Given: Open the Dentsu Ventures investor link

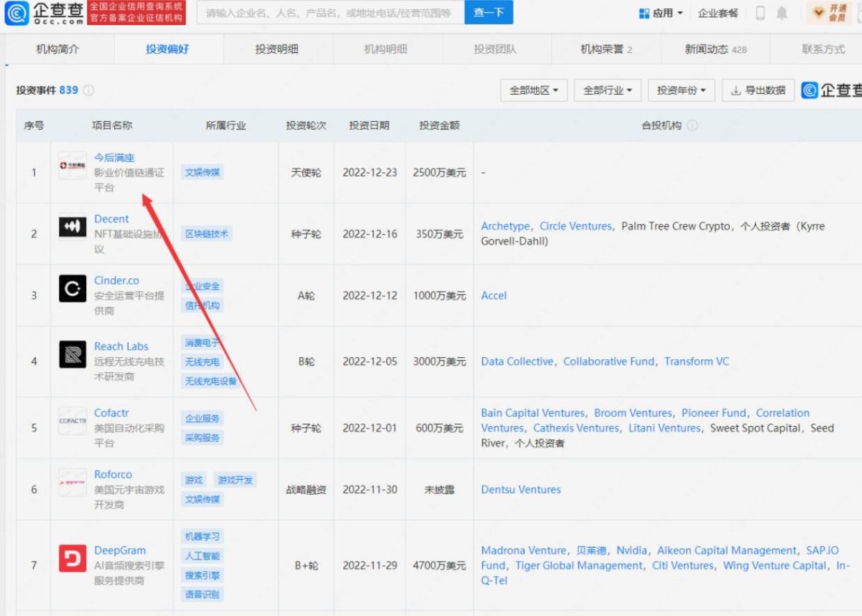Looking at the screenshot, I should 521,490.
